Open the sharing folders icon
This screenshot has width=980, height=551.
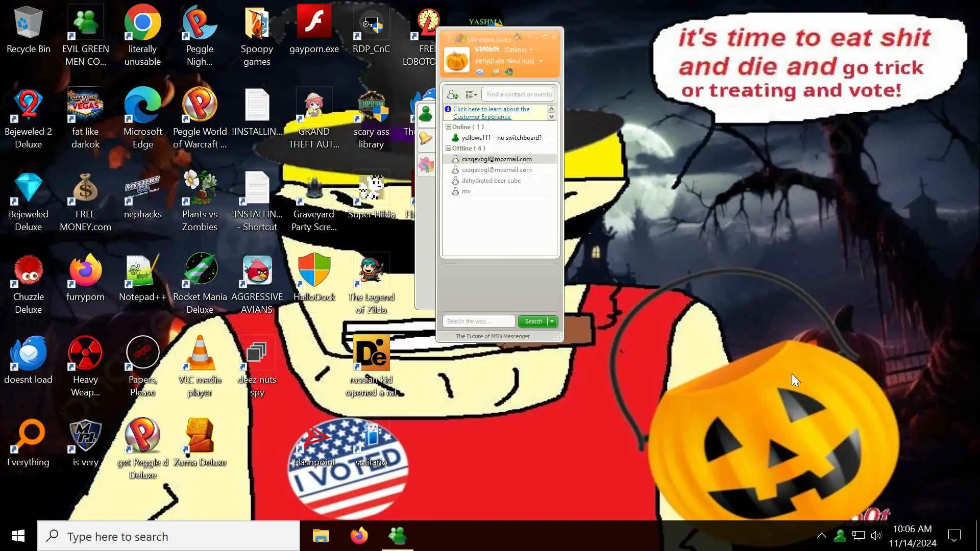click(495, 72)
